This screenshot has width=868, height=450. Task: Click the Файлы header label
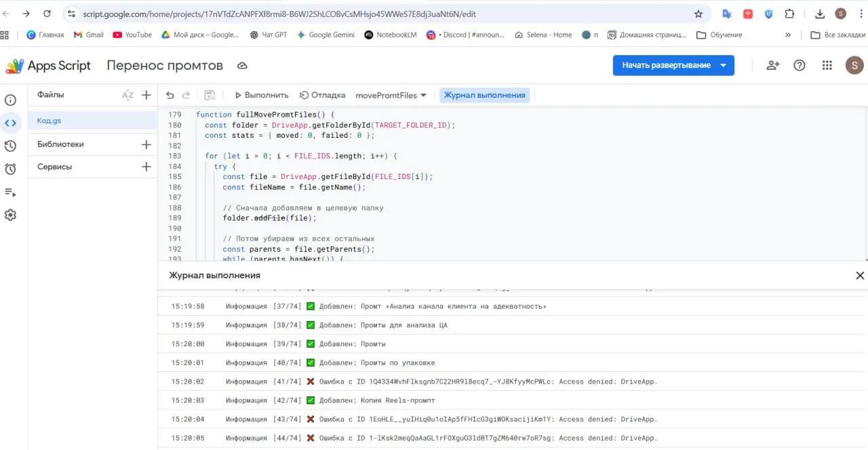[x=51, y=95]
